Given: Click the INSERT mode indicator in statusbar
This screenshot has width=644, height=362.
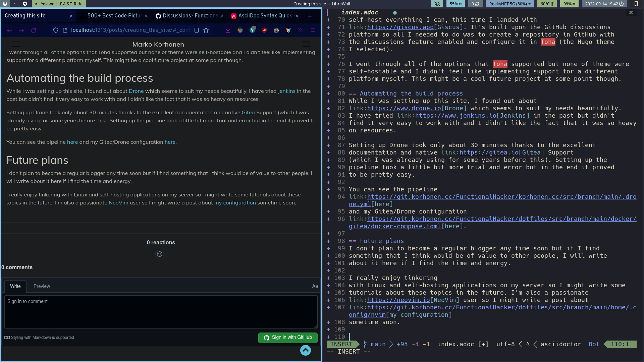Looking at the screenshot, I should pyautogui.click(x=341, y=344).
